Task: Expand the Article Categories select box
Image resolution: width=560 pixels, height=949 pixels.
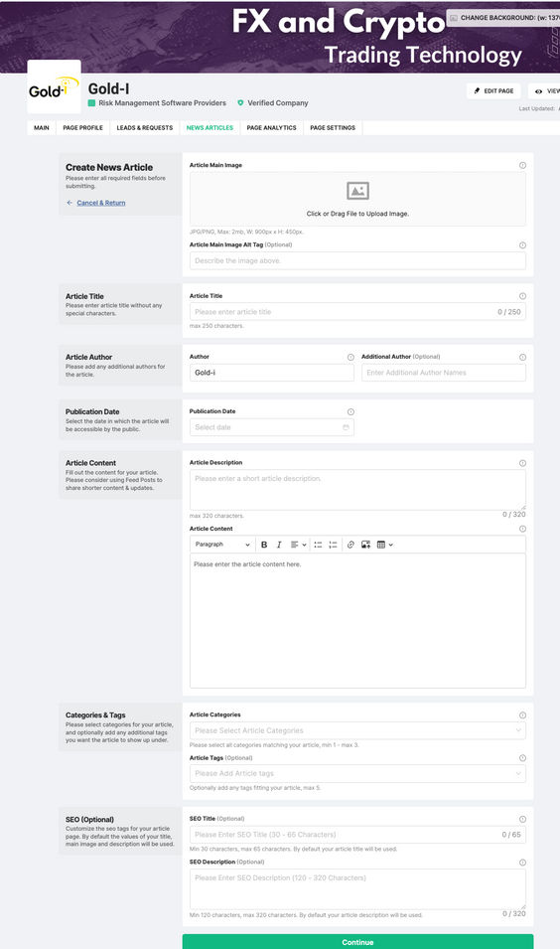Action: (x=357, y=730)
